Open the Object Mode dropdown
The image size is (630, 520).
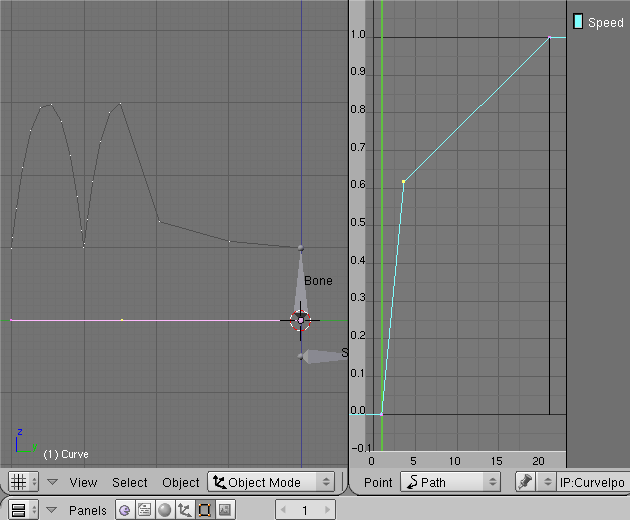click(271, 482)
